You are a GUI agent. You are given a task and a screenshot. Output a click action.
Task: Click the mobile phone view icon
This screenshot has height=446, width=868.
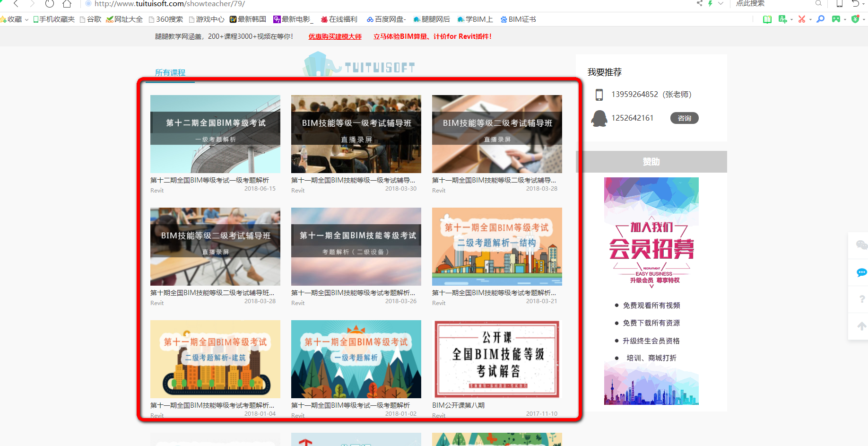click(840, 3)
